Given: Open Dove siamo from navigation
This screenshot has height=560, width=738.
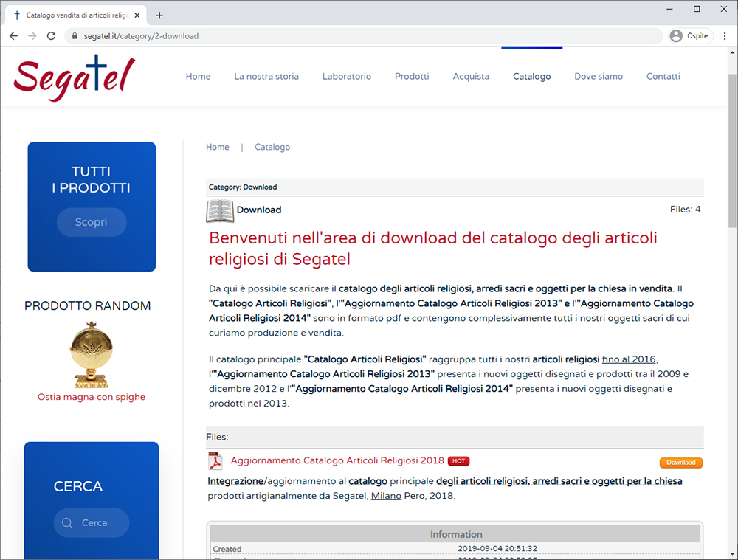Looking at the screenshot, I should click(599, 76).
